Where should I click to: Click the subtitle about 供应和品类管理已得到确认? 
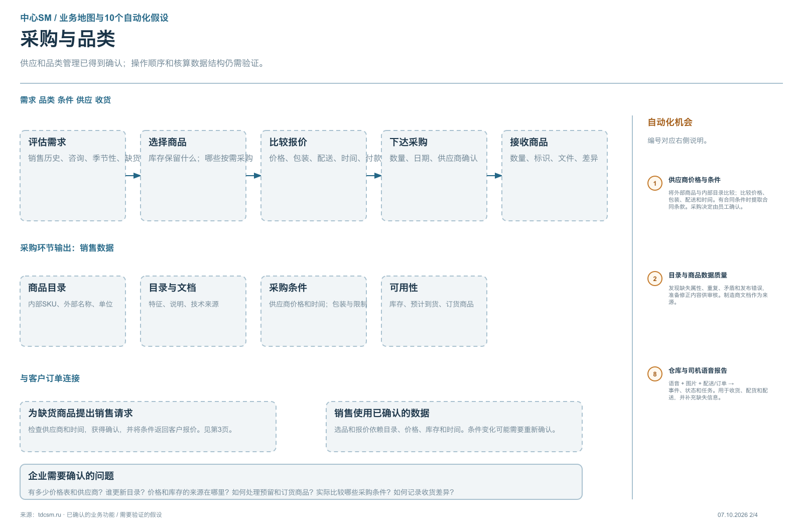tap(143, 63)
